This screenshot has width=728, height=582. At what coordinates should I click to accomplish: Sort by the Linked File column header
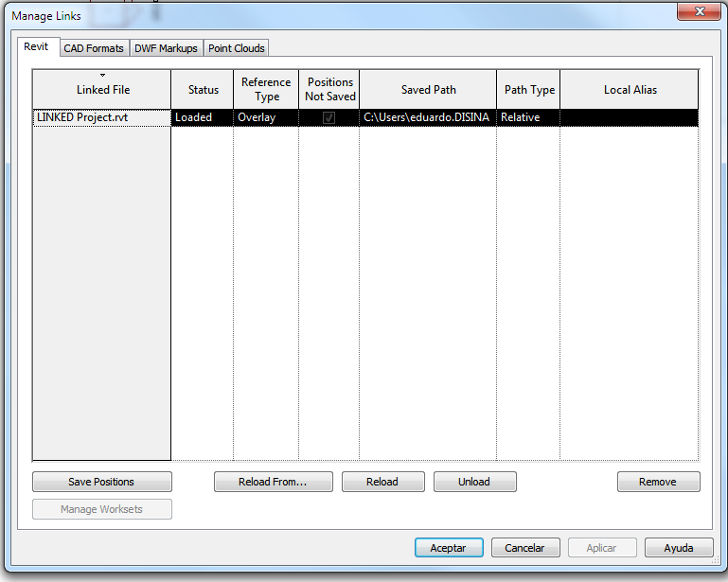point(102,90)
